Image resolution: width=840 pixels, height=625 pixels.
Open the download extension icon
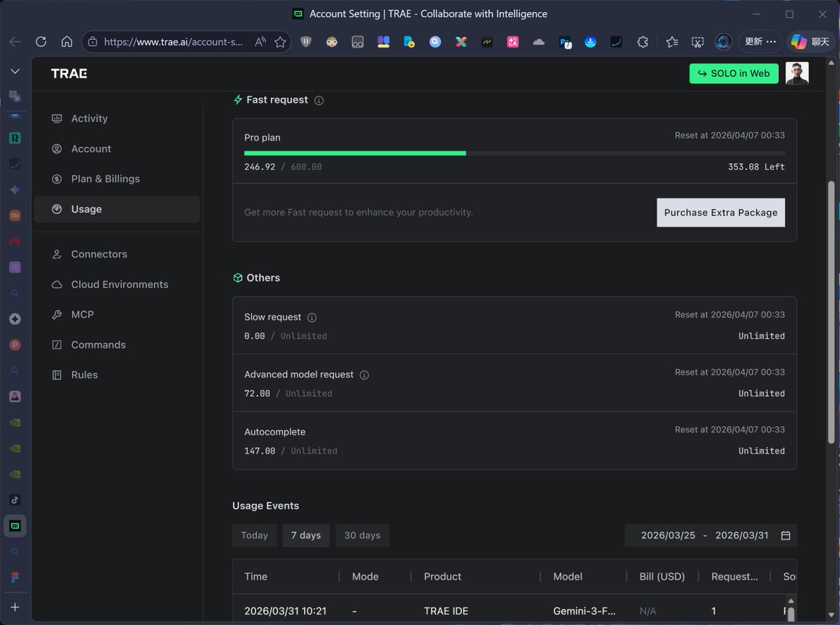point(590,42)
